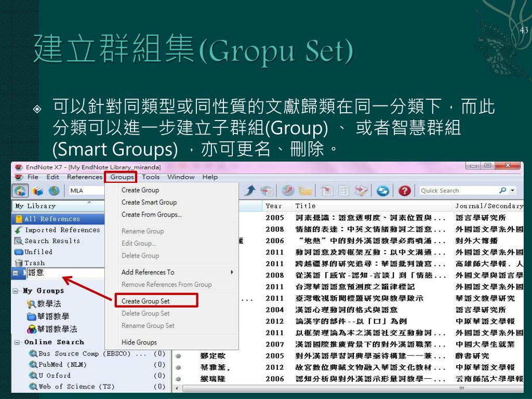
Task: Click the 辭書研究 journal cell
Action: (x=472, y=355)
